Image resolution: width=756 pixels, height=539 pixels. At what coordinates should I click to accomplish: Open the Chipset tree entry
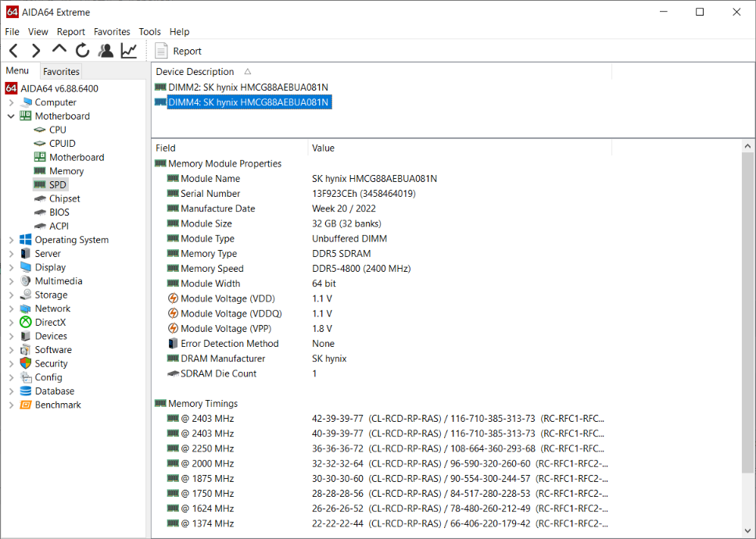click(x=64, y=198)
